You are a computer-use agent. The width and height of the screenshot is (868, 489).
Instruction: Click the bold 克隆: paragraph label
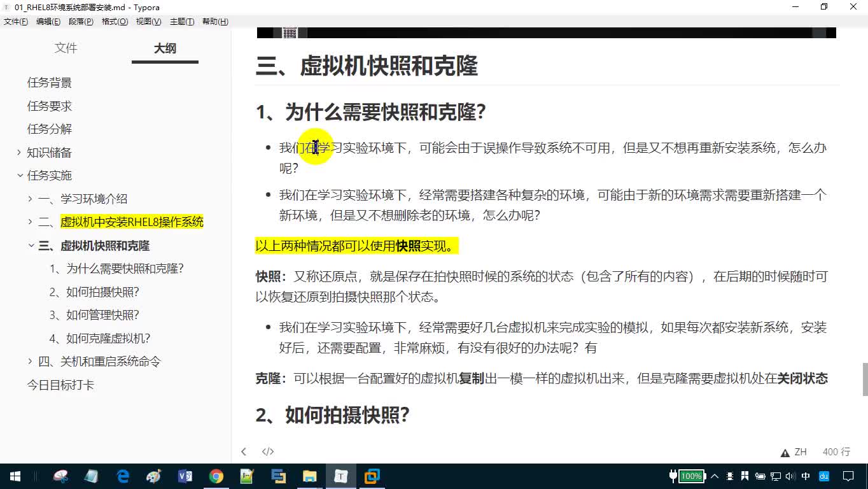click(271, 378)
